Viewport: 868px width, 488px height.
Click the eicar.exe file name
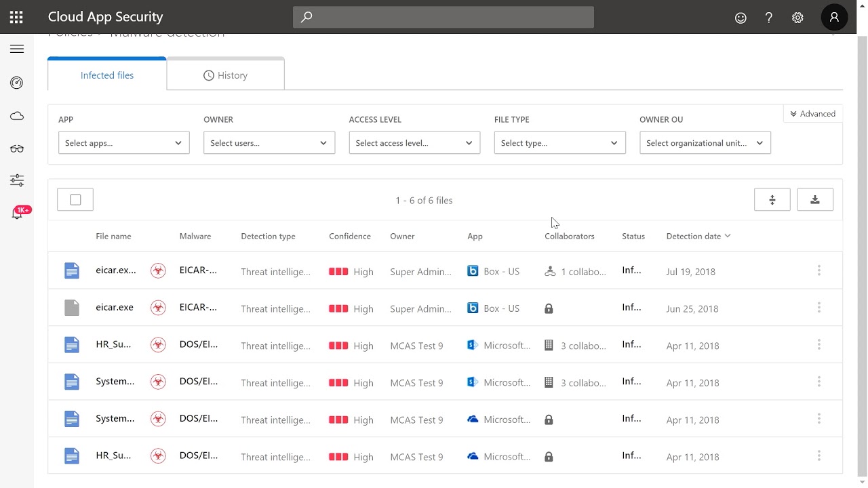tap(115, 307)
